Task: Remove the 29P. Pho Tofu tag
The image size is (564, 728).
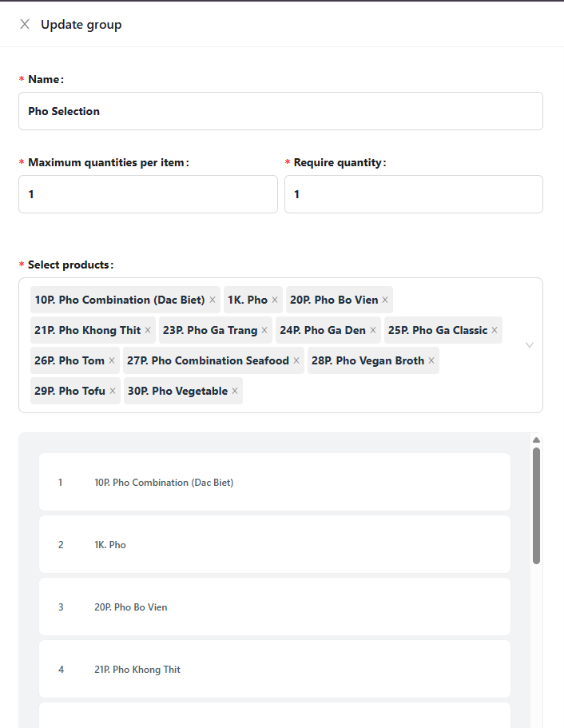Action: pos(111,391)
